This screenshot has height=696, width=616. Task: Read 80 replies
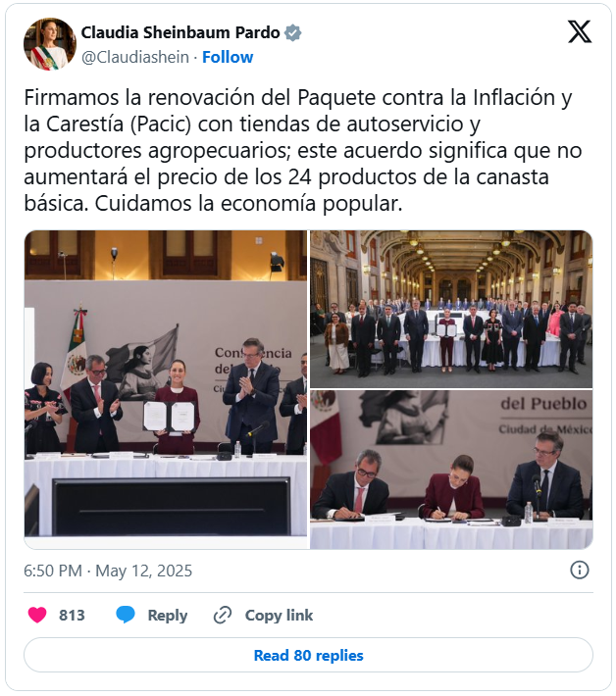tap(308, 655)
